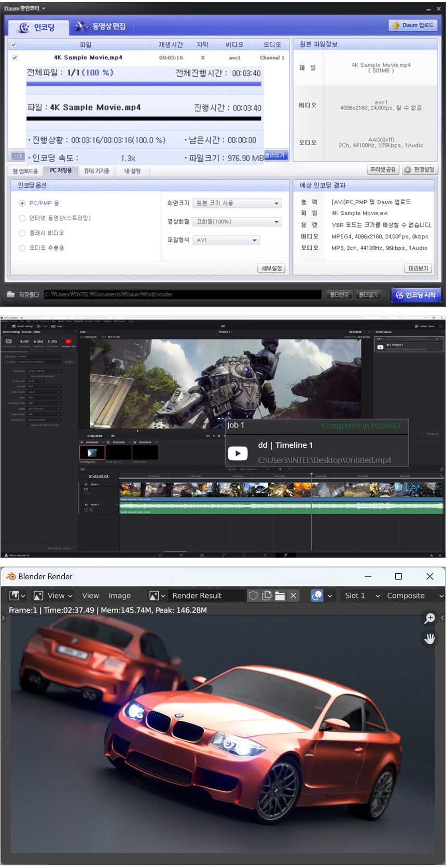The width and height of the screenshot is (446, 868).
Task: Jump to first frame in DaVinci viewer
Action: [x=207, y=436]
